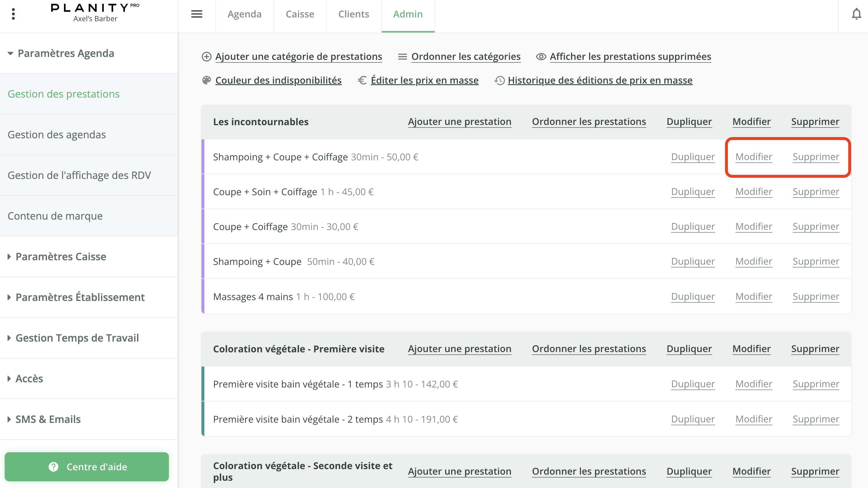Click the question mark icon in Centre d'aide
Viewport: 868px width, 488px height.
pos(54,467)
